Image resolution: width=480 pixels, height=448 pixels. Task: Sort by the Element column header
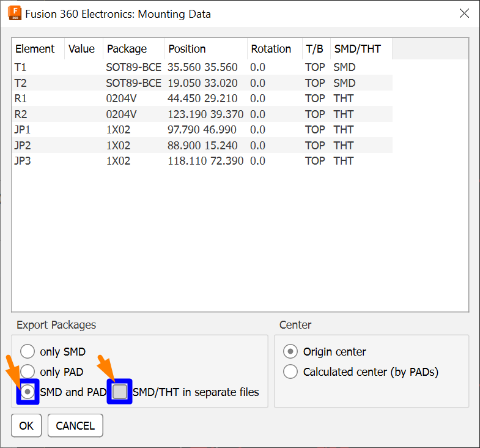tap(38, 49)
